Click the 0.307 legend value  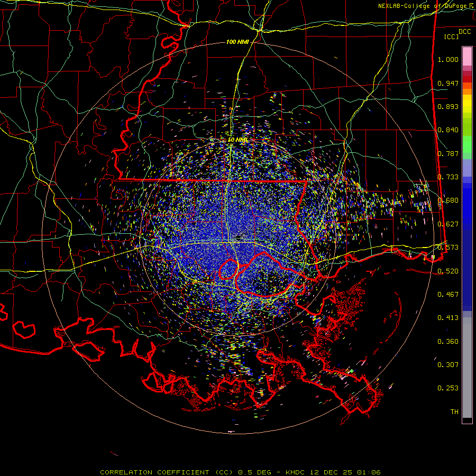click(x=448, y=365)
